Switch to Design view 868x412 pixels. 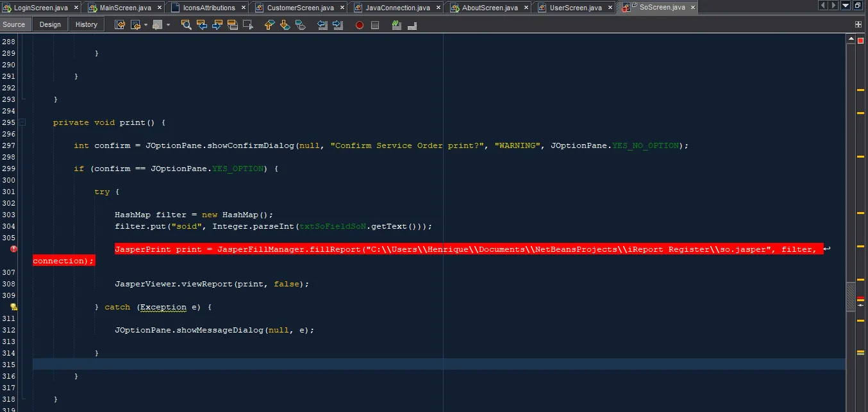(50, 24)
